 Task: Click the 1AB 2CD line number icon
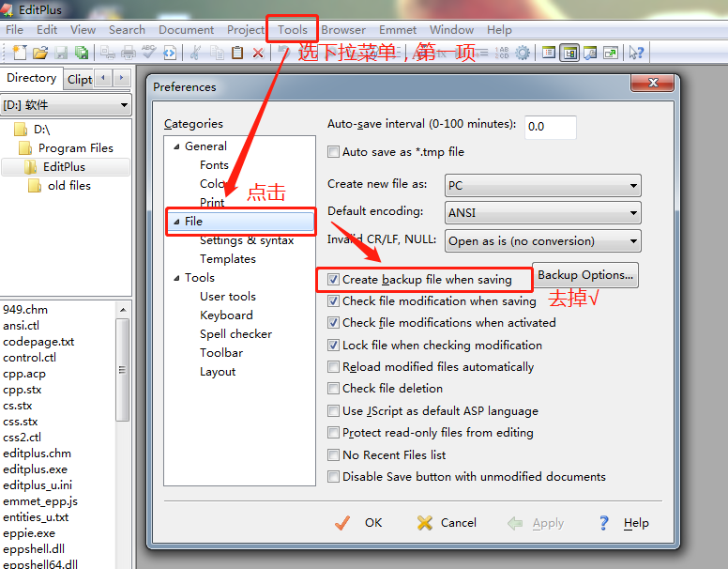coord(502,53)
